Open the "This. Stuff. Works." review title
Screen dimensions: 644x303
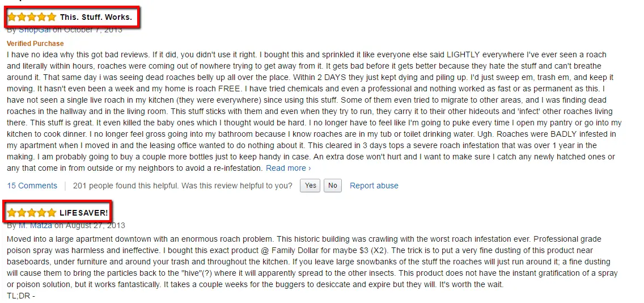coord(96,17)
